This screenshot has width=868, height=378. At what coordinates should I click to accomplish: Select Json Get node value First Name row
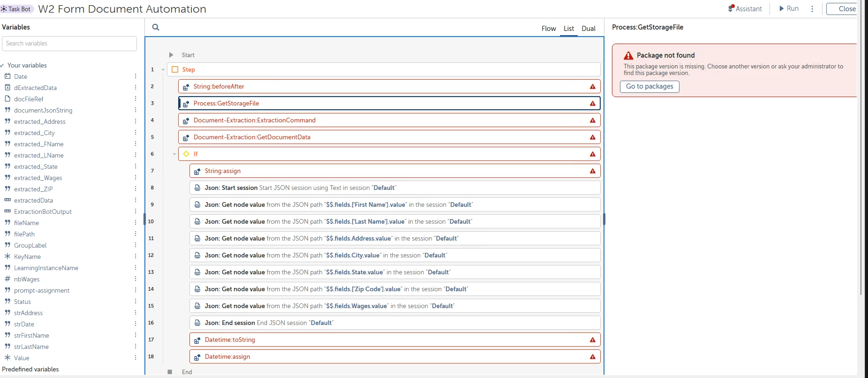(395, 204)
